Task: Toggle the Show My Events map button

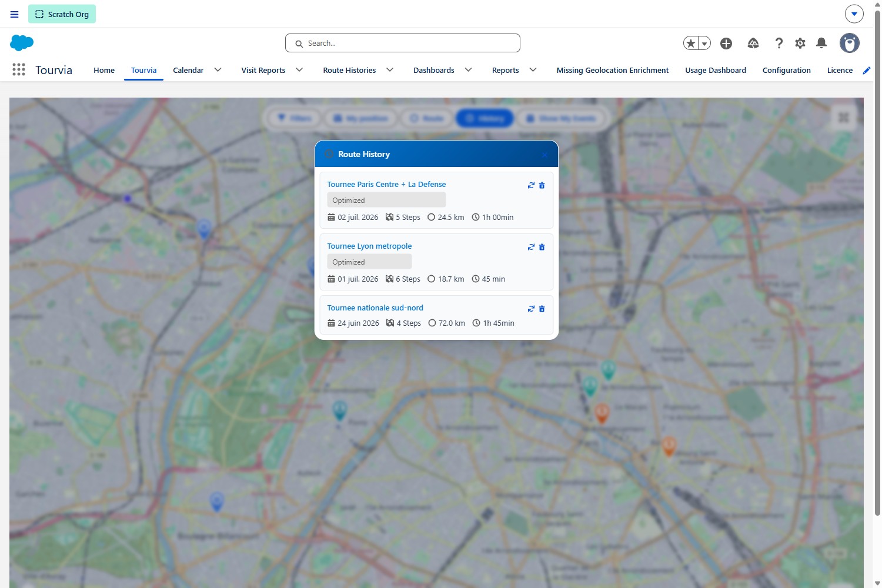Action: 561,118
